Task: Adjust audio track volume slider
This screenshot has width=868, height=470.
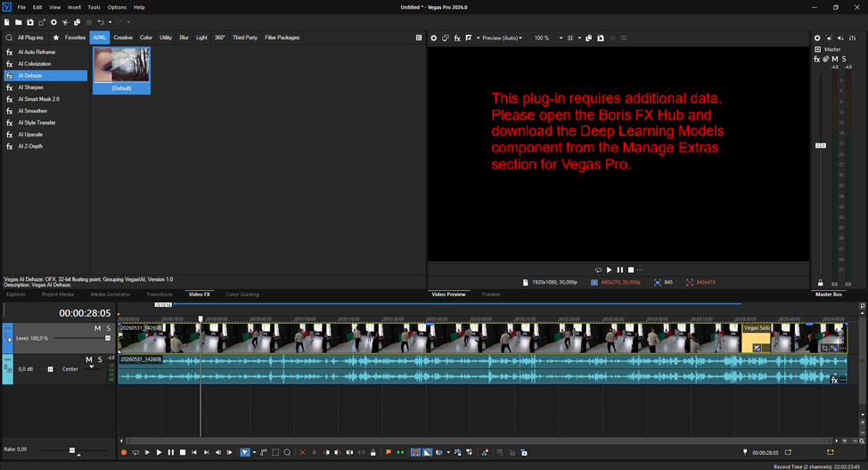Action: (51, 369)
